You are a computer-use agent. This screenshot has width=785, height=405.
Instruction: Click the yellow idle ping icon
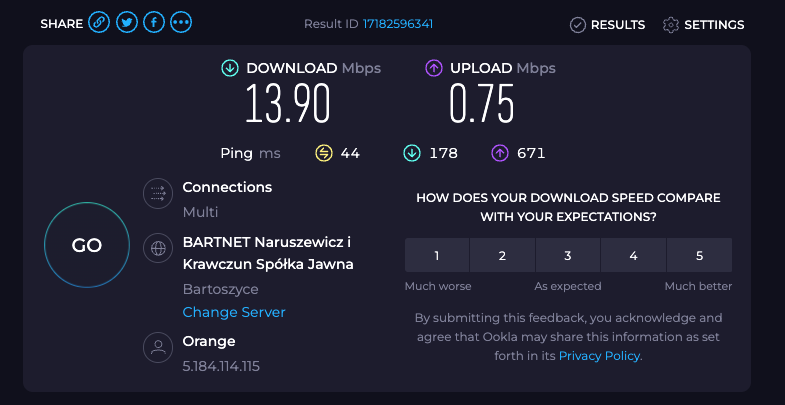click(323, 153)
